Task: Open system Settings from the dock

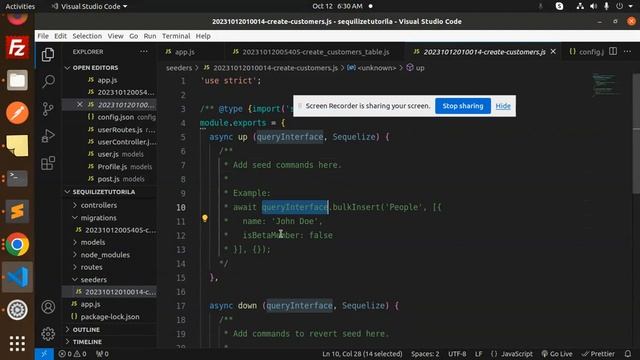Action: tap(17, 310)
